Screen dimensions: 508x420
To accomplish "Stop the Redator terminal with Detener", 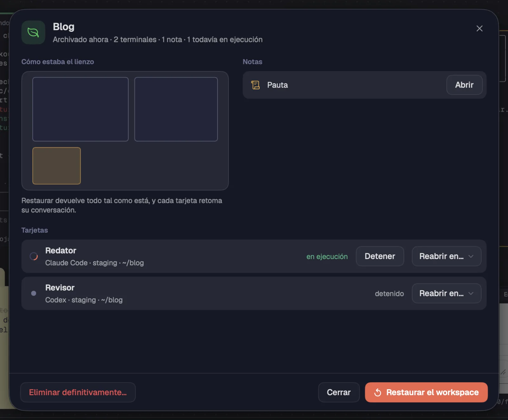I will (380, 256).
